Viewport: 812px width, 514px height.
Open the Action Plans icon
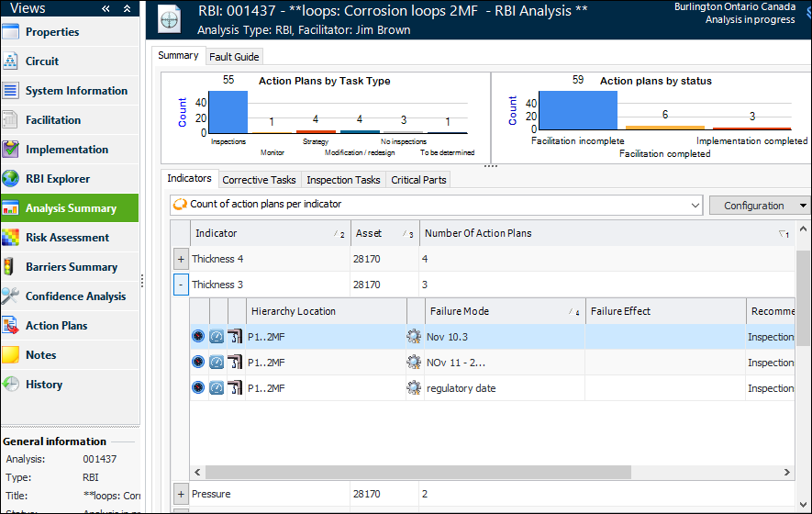pos(11,326)
